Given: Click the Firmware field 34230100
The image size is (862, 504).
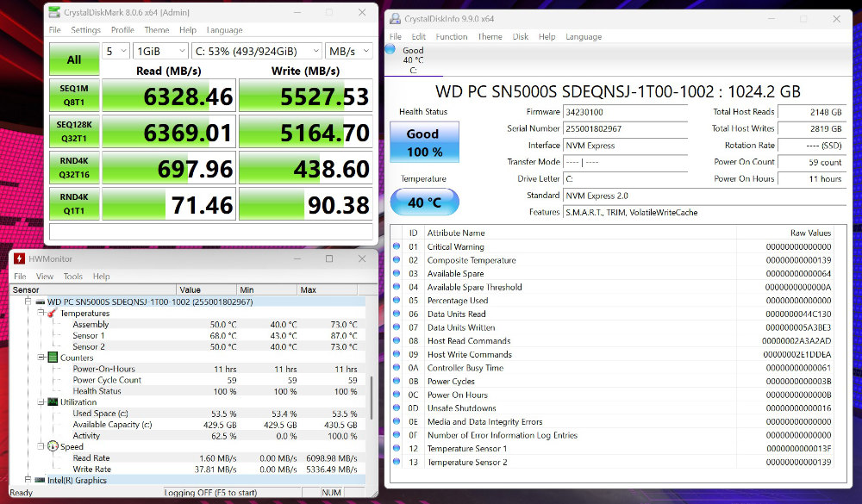Looking at the screenshot, I should [x=626, y=112].
